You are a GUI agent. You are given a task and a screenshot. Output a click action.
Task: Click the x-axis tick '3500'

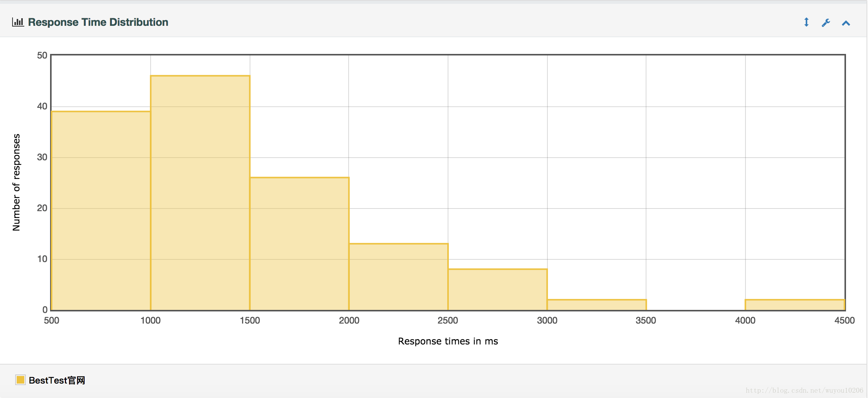pyautogui.click(x=646, y=321)
